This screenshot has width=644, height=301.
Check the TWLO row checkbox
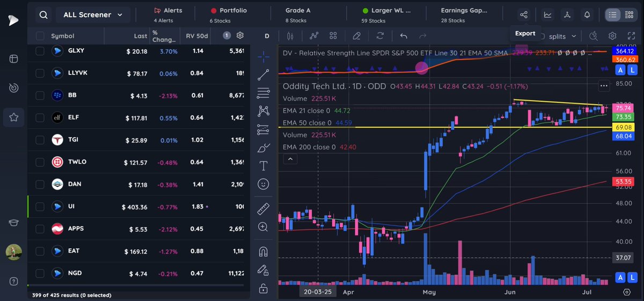coord(40,162)
